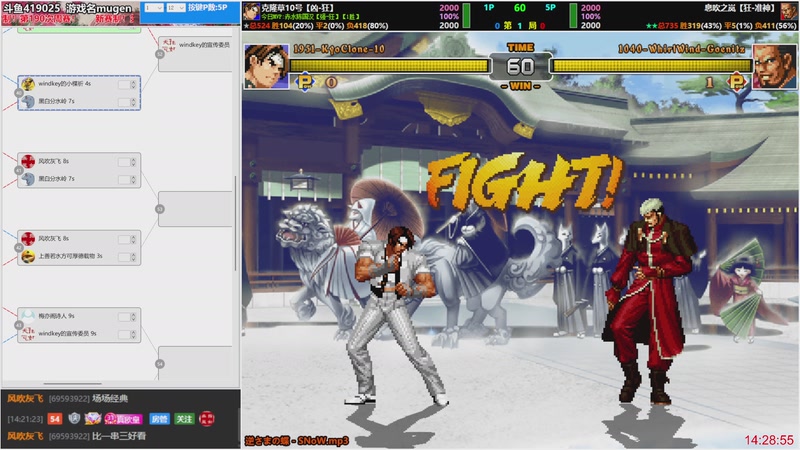Select the match number 53 badge
The image size is (800, 450).
160,209
